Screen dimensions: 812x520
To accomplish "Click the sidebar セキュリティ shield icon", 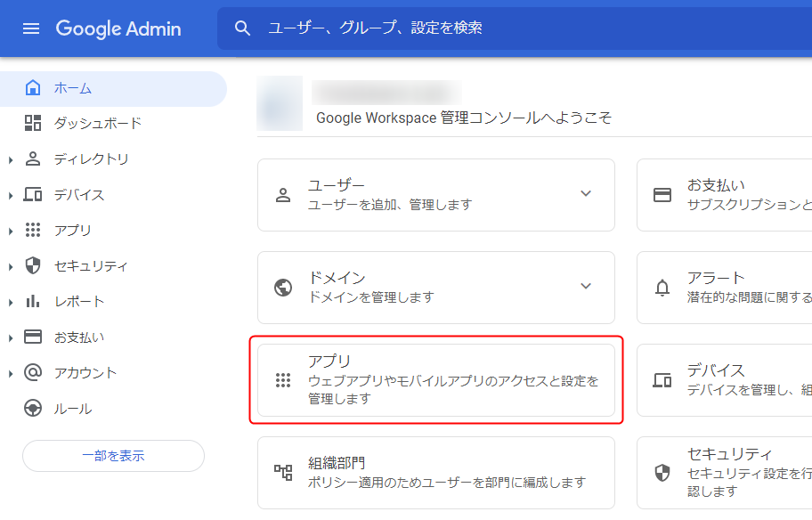I will pos(33,265).
